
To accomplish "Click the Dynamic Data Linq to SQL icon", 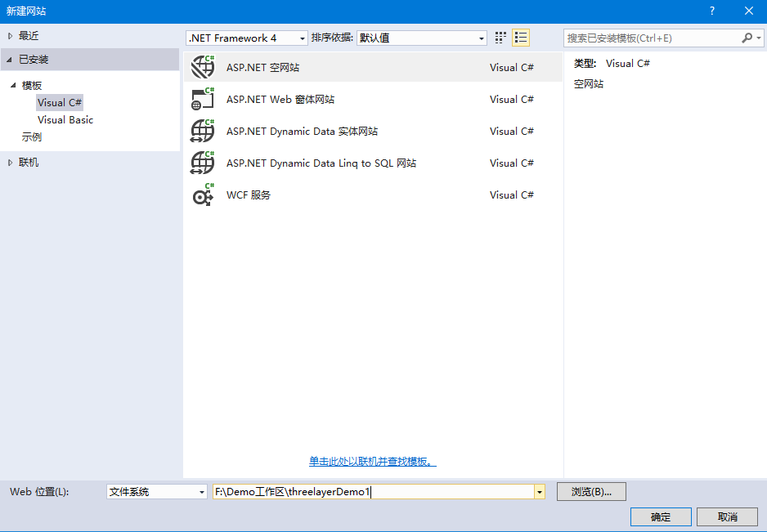I will coord(203,163).
